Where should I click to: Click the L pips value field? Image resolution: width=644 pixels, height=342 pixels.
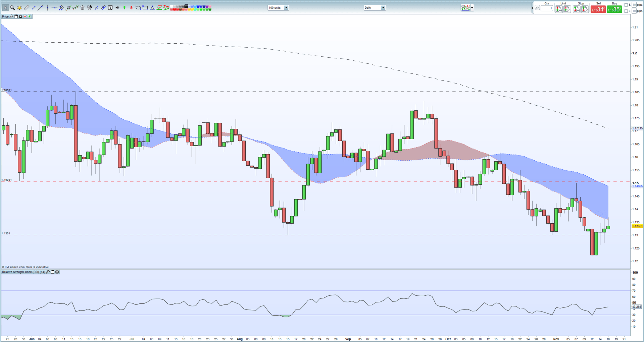tap(634, 11)
